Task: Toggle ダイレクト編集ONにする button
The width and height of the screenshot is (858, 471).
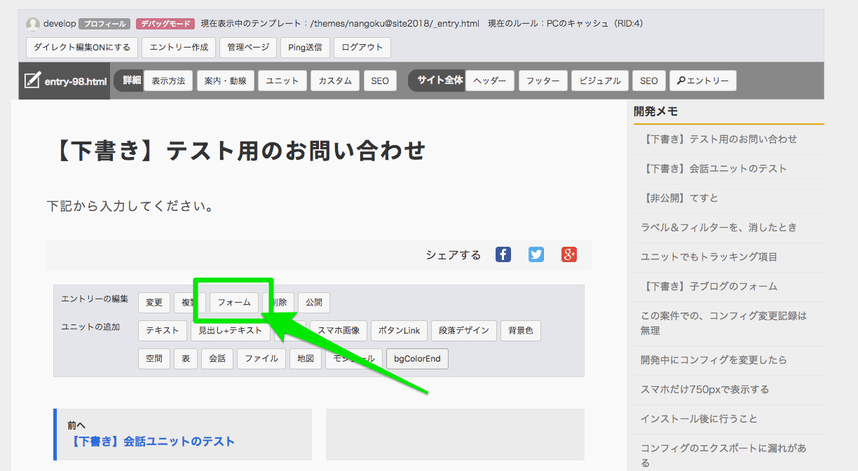Action: pyautogui.click(x=81, y=47)
